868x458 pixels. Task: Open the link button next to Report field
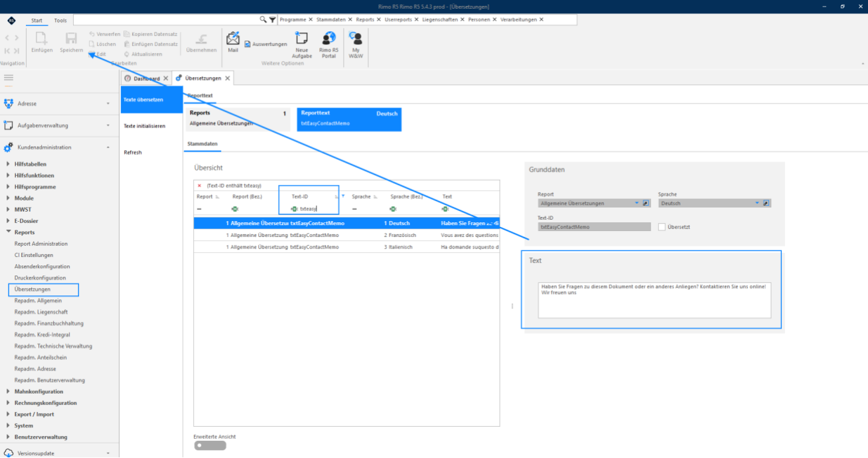pos(646,204)
